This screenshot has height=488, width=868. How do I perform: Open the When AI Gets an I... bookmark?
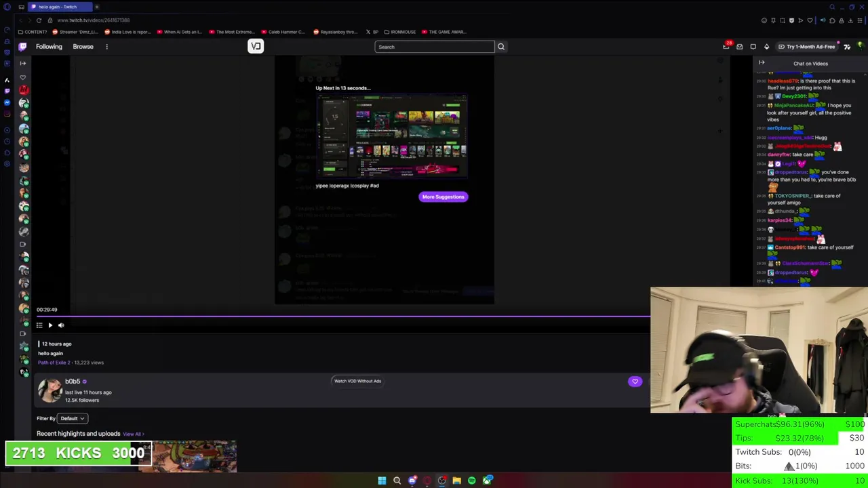[x=180, y=32]
